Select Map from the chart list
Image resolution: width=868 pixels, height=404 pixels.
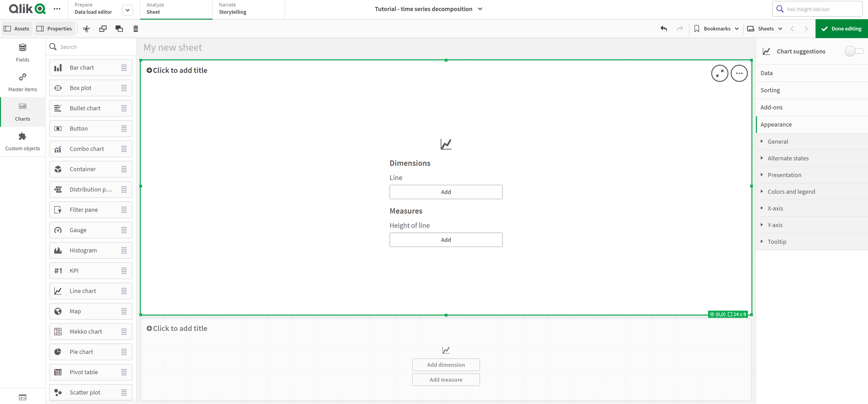91,311
